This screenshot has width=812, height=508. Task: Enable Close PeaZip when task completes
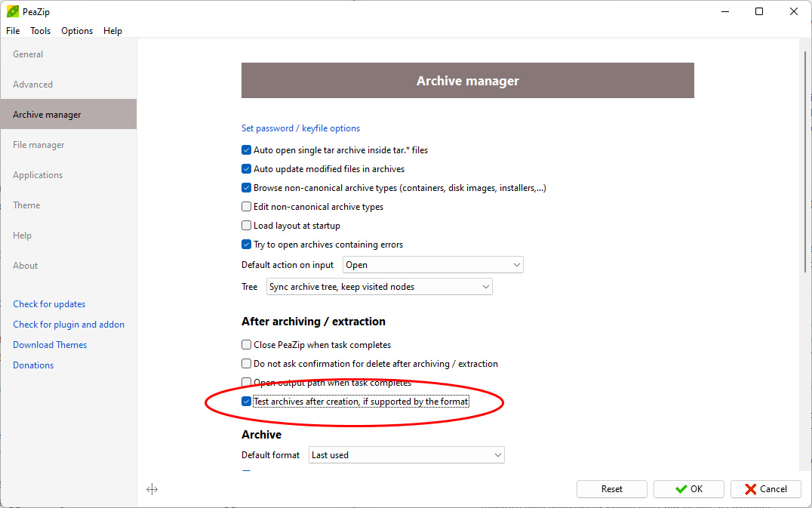tap(246, 345)
